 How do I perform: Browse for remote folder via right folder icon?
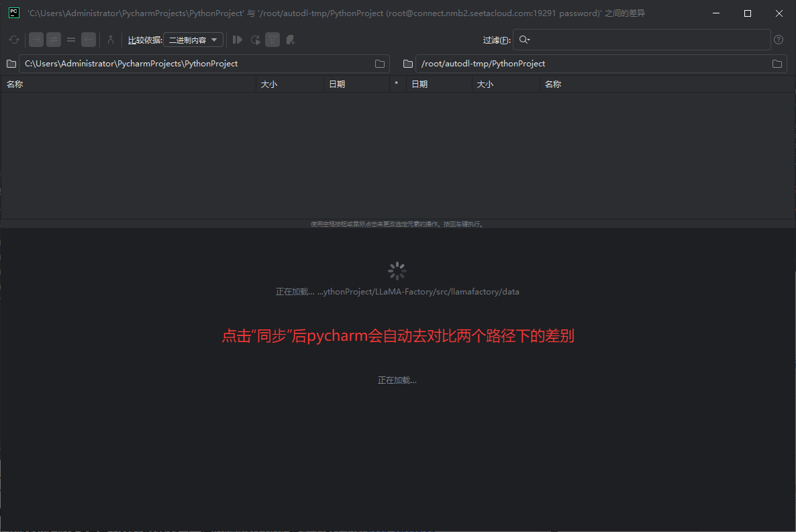pos(777,64)
